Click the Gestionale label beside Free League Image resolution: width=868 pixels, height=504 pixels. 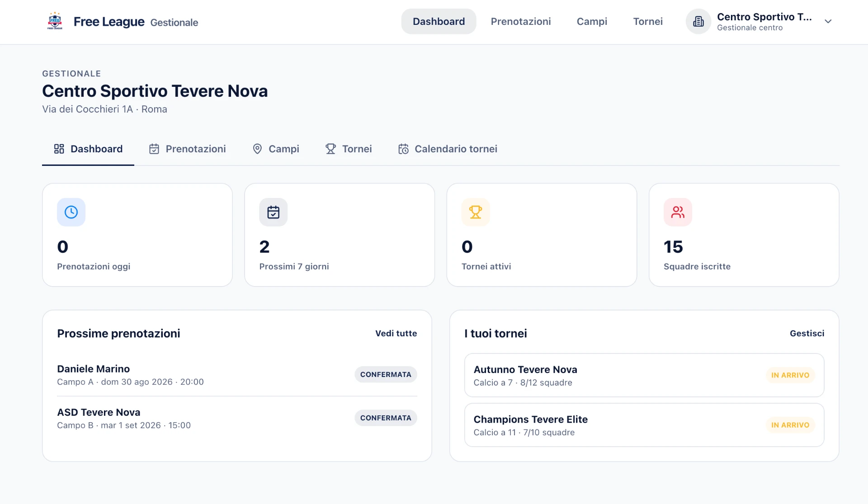pyautogui.click(x=174, y=22)
